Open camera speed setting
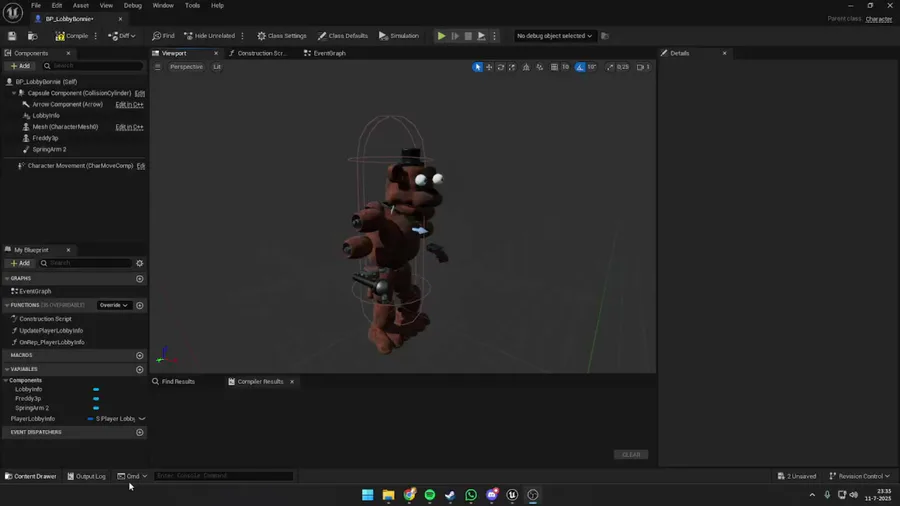Viewport: 900px width, 506px height. click(x=643, y=67)
